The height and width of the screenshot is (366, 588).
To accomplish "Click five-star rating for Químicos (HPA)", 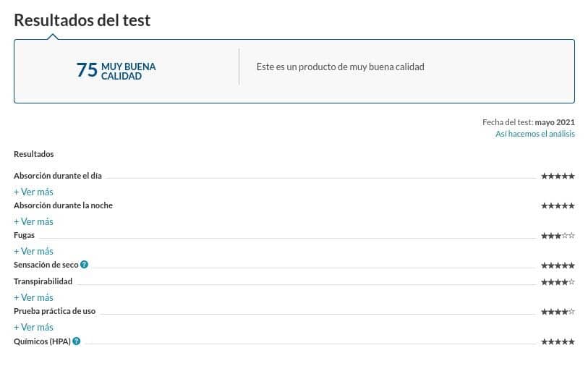I will [558, 341].
